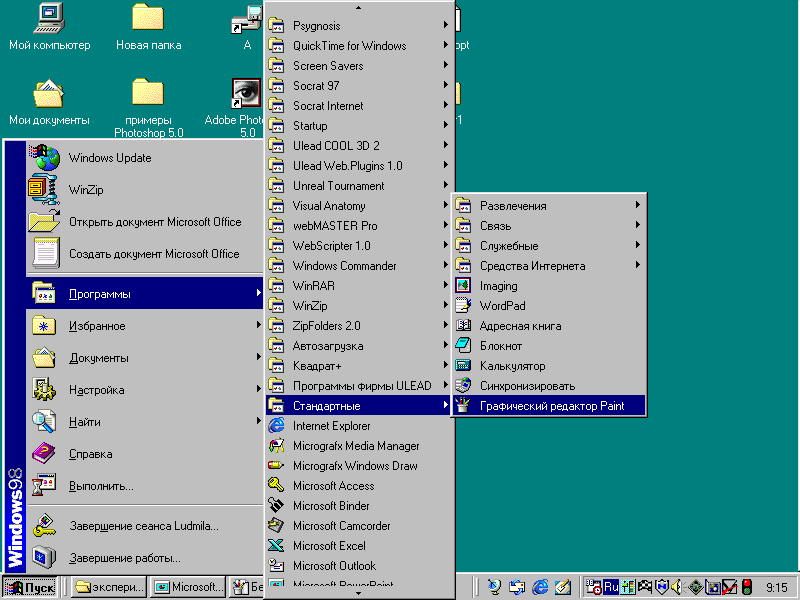
Task: Switch to Microsoft... taskbar button
Action: tap(189, 587)
